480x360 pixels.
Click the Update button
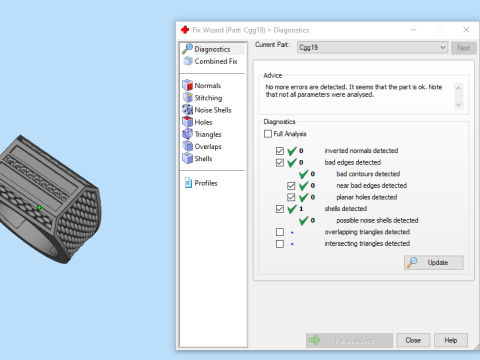434,262
